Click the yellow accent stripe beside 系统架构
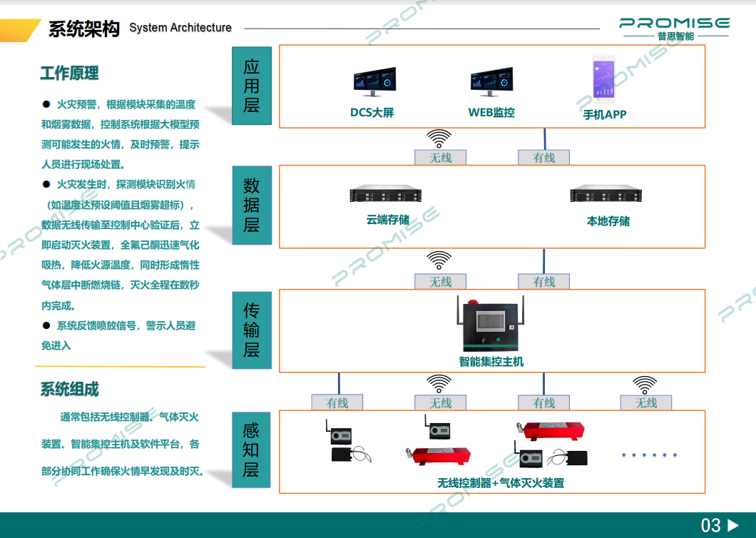 pos(21,29)
